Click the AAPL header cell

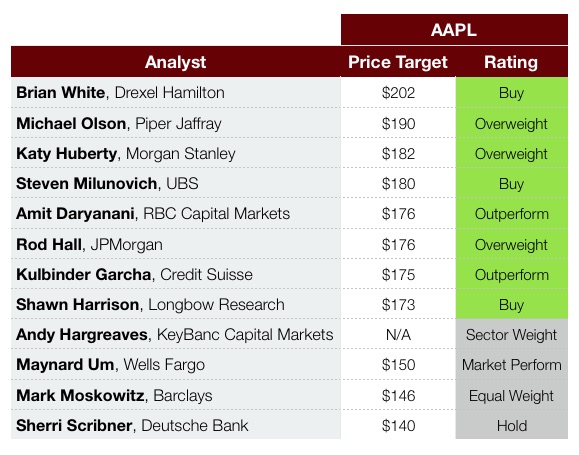coord(454,30)
